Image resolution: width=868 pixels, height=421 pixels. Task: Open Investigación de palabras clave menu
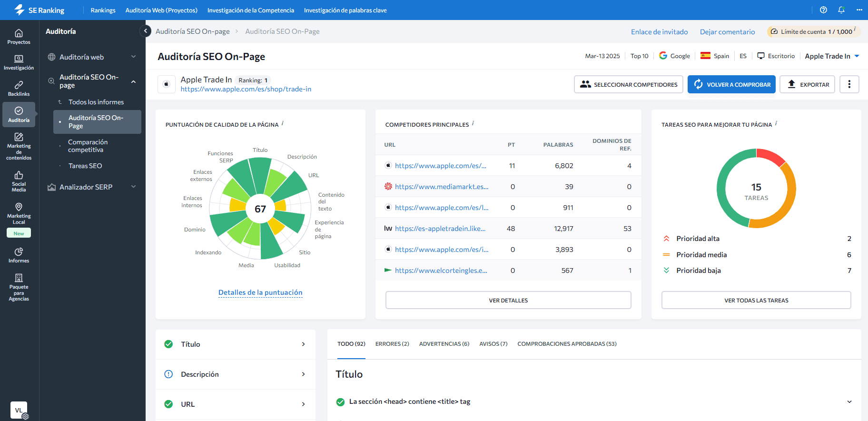pos(345,10)
